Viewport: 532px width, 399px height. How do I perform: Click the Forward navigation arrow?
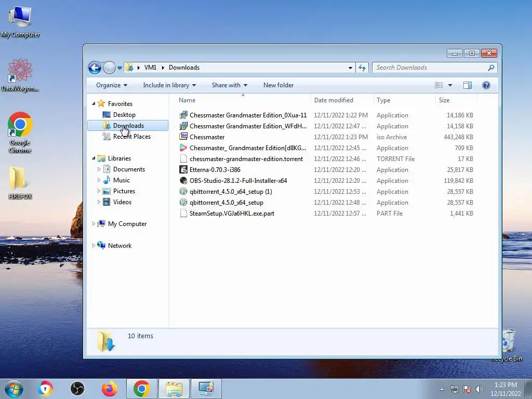tap(109, 68)
